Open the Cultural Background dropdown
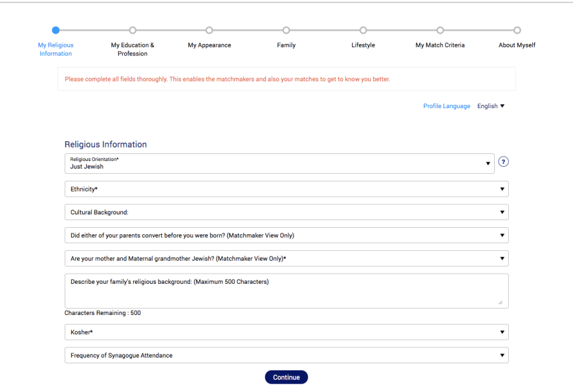573x392 pixels. tap(286, 212)
